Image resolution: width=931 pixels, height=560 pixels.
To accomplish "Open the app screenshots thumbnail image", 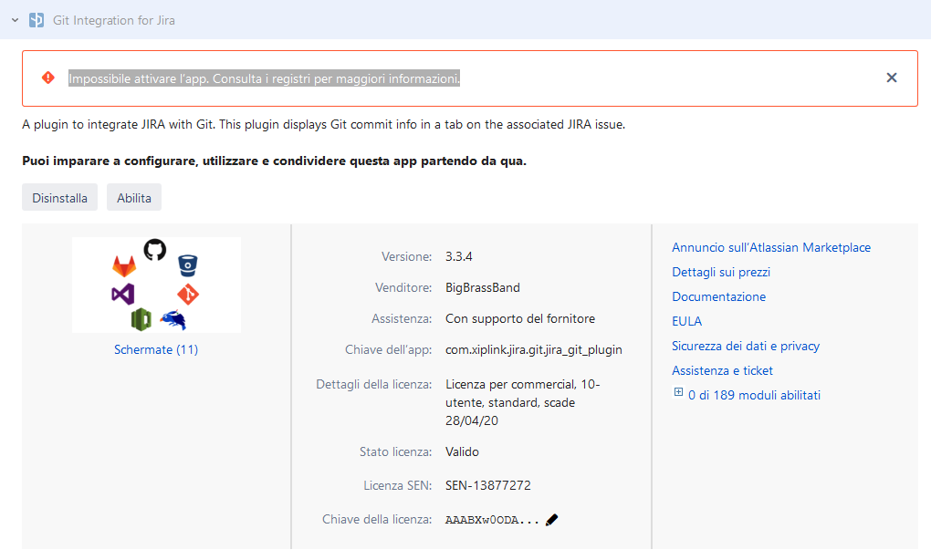I will click(156, 285).
